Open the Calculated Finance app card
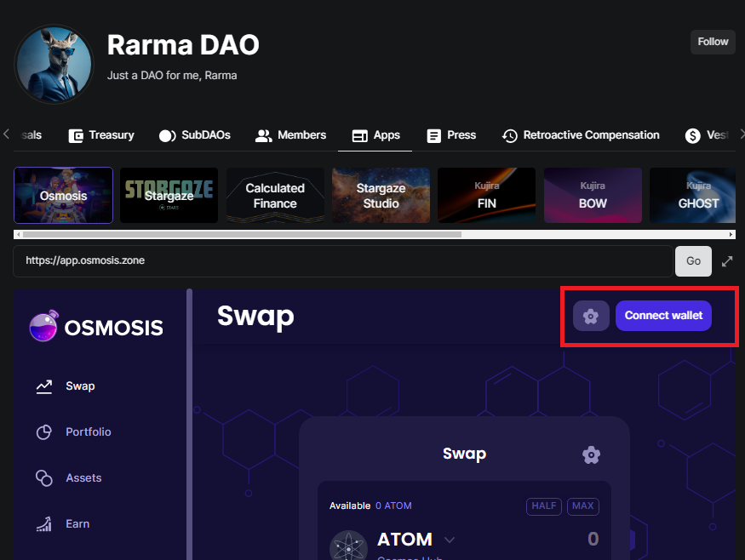 (x=275, y=195)
